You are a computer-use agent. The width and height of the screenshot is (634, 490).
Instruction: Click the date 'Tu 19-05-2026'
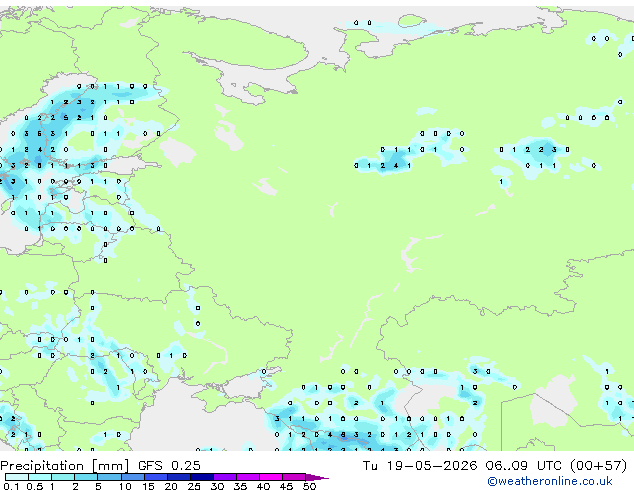pyautogui.click(x=420, y=466)
